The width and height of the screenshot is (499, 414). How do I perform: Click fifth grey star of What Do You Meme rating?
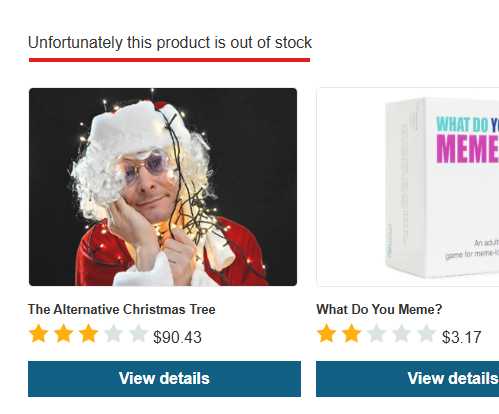tap(426, 333)
